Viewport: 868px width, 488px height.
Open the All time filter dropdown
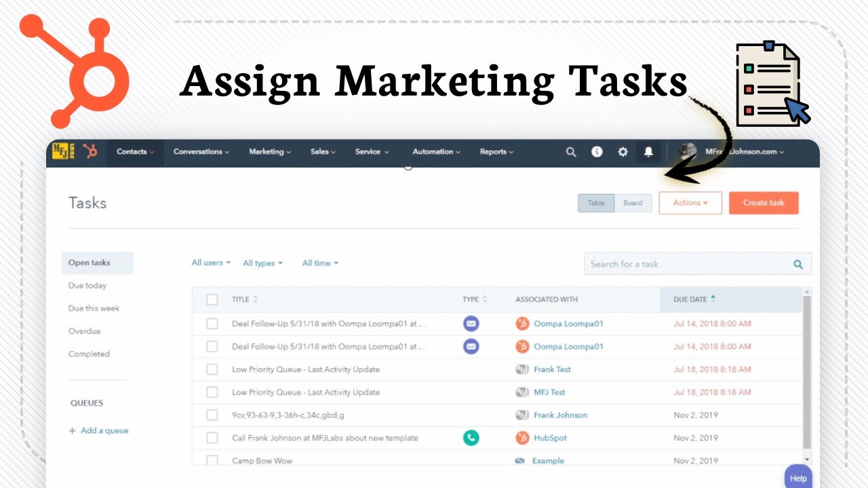click(x=320, y=263)
